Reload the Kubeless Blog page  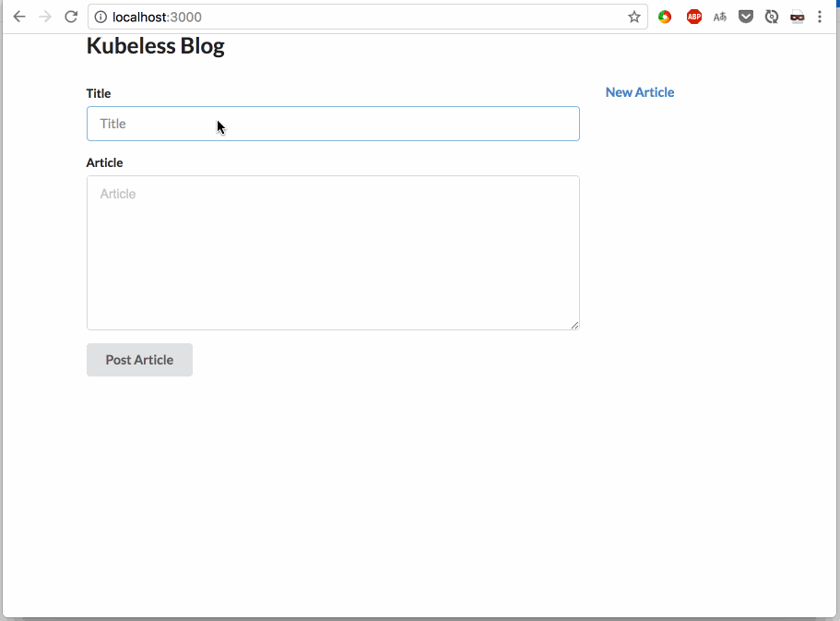point(71,16)
